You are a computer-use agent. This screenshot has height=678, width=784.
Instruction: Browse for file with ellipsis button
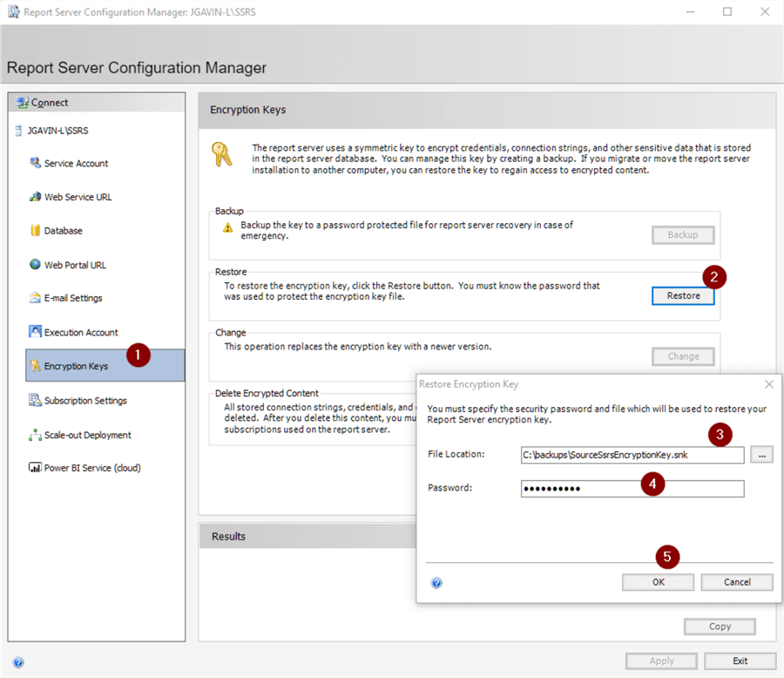click(761, 455)
